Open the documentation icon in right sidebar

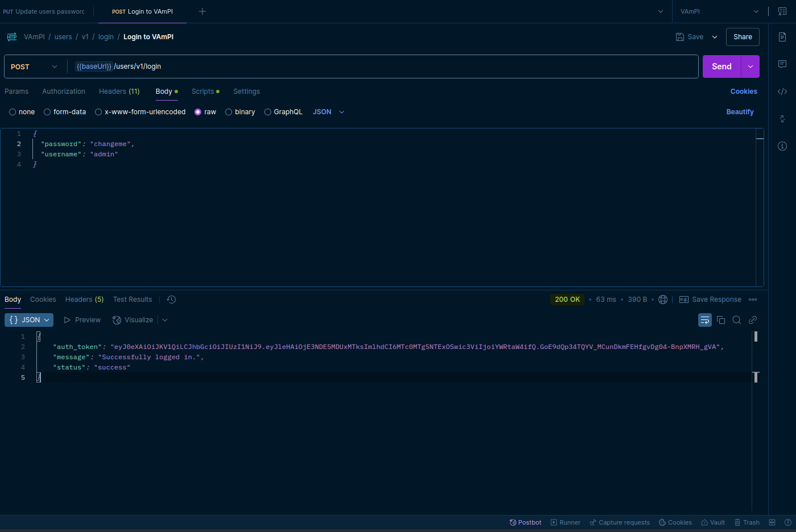pos(782,37)
